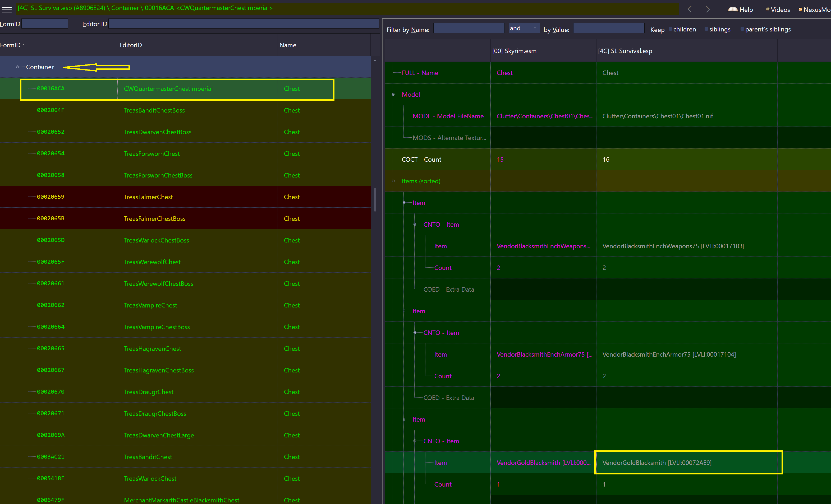The height and width of the screenshot is (504, 831).
Task: Select the TreasVampireChestBoss record
Action: [185, 327]
